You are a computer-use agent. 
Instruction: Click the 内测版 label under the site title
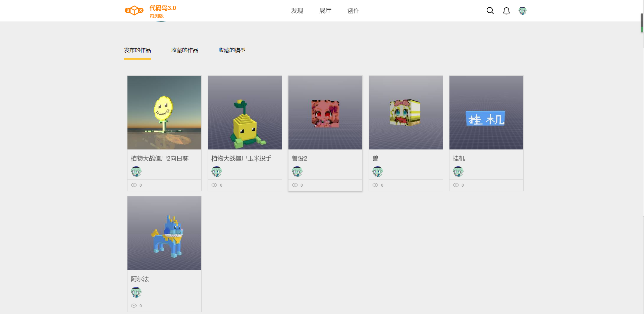point(157,16)
